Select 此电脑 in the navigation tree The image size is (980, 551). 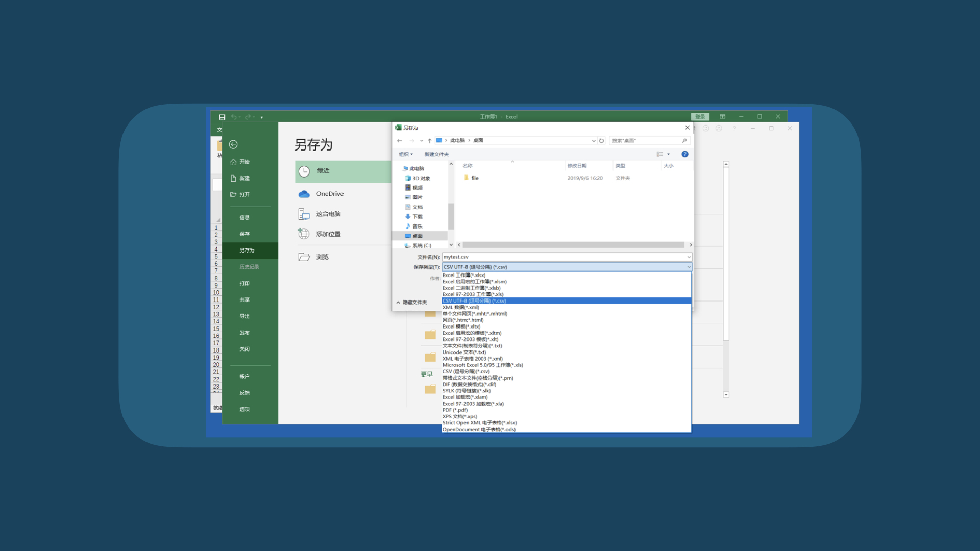click(414, 168)
